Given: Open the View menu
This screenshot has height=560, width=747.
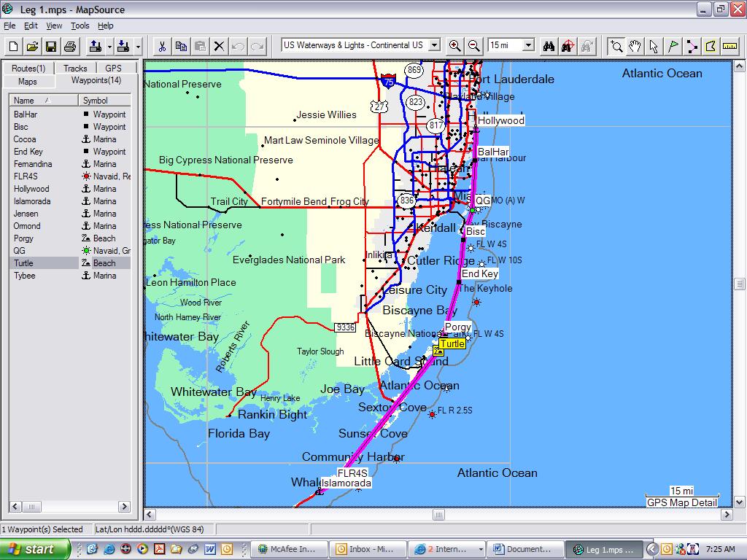Looking at the screenshot, I should coord(54,26).
